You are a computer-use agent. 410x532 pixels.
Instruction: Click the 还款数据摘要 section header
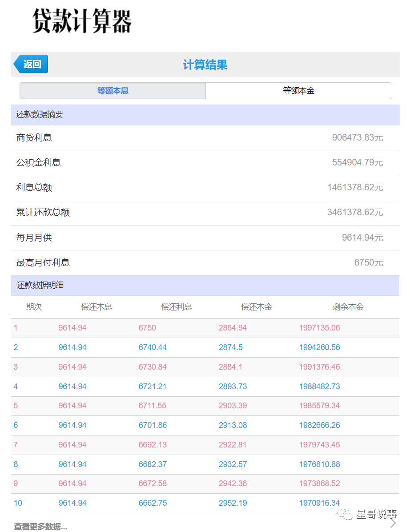tap(40, 114)
